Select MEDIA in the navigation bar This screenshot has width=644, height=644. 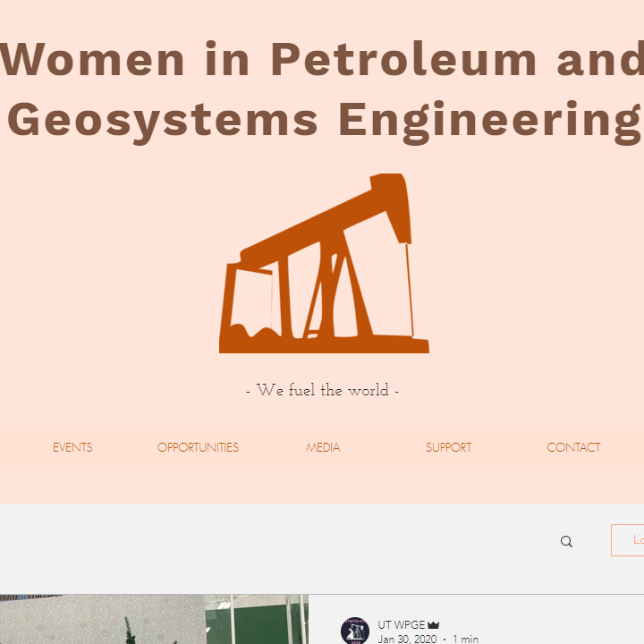click(323, 447)
